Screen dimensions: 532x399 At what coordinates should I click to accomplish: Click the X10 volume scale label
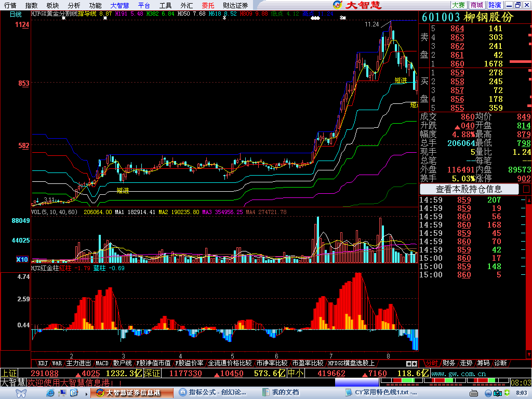click(22, 260)
